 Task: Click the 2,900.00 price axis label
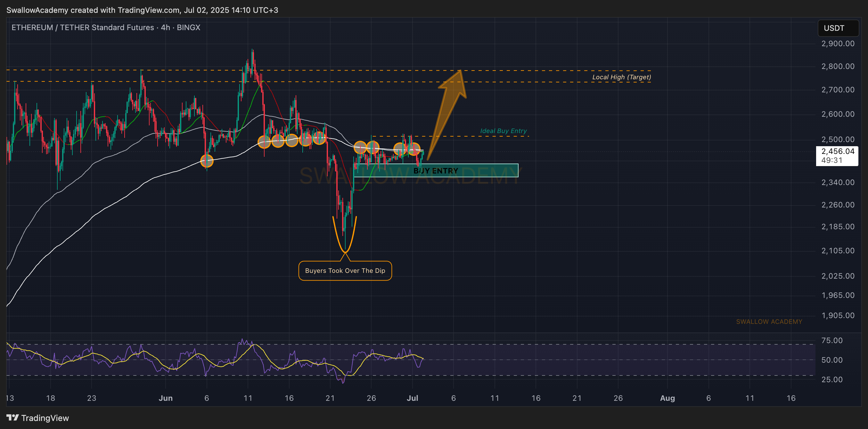(x=838, y=44)
